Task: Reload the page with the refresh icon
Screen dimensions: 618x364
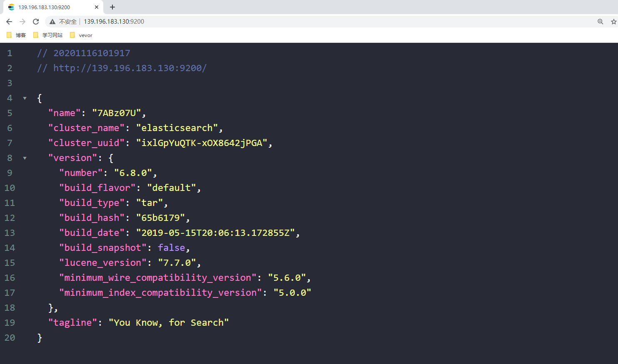Action: click(36, 22)
